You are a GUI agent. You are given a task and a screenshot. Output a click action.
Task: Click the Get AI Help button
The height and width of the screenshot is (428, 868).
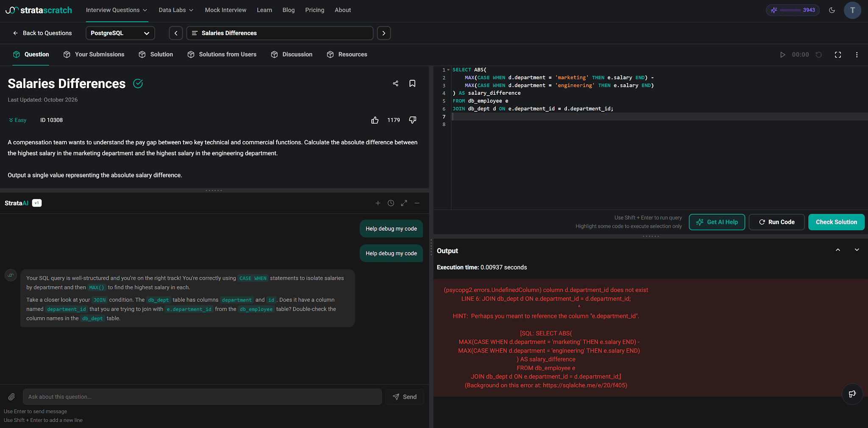(717, 222)
